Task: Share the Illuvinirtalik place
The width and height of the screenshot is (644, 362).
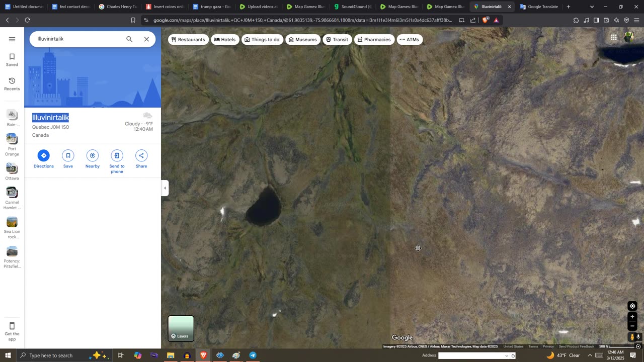Action: coord(141,159)
